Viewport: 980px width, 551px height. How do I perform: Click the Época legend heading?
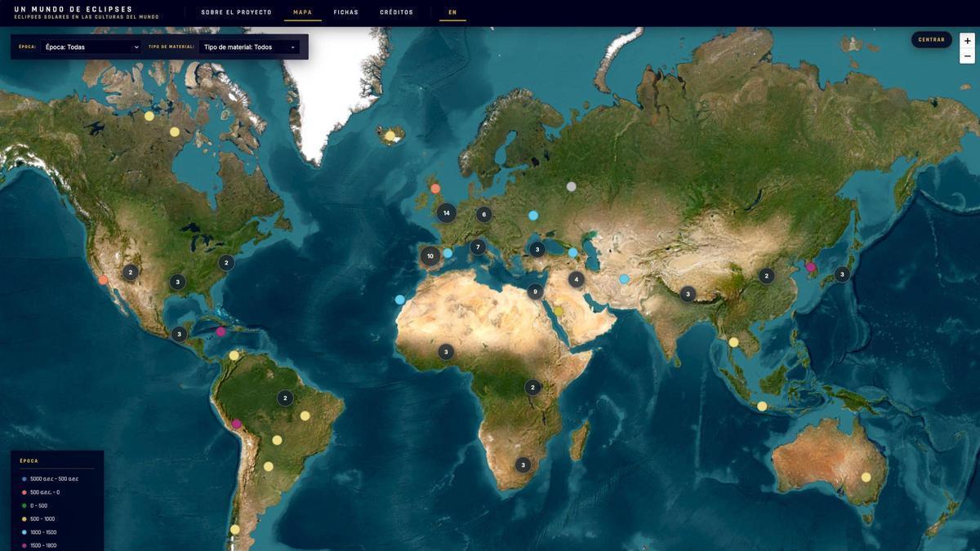click(29, 461)
